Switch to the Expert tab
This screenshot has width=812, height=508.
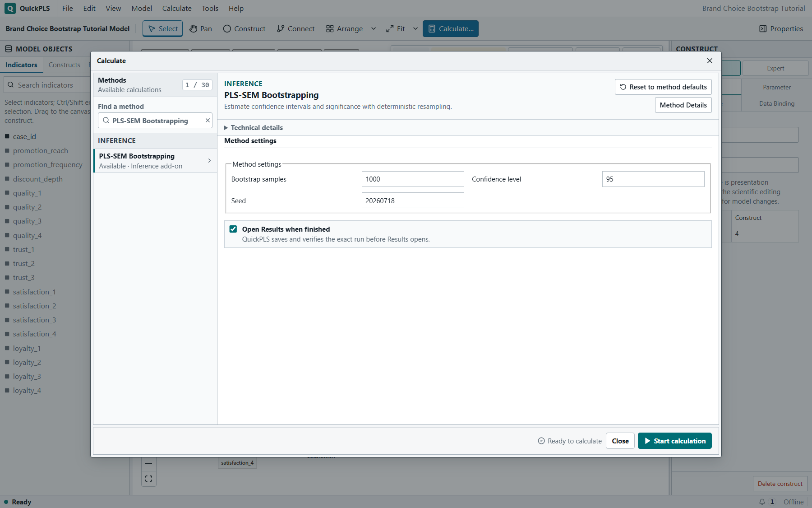point(775,68)
